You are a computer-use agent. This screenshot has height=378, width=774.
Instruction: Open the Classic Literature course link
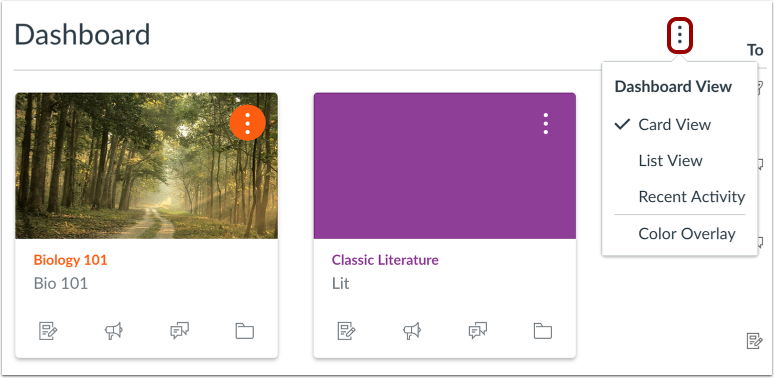(x=385, y=260)
